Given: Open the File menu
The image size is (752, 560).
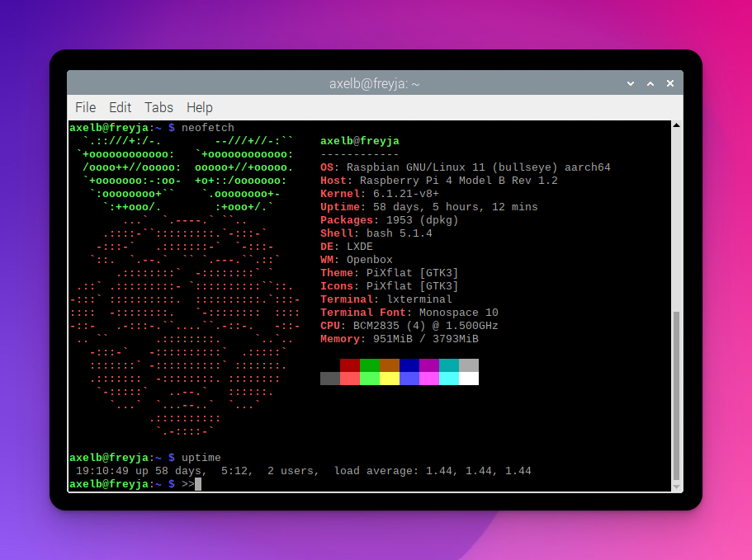Looking at the screenshot, I should pos(85,107).
